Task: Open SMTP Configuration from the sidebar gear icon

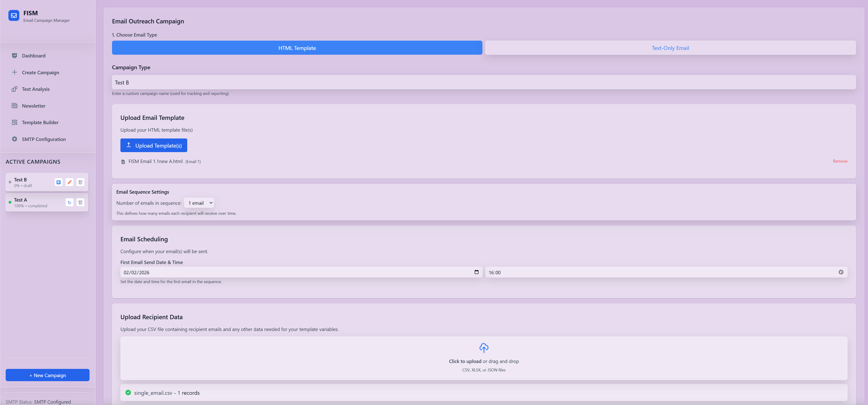Action: (x=43, y=139)
